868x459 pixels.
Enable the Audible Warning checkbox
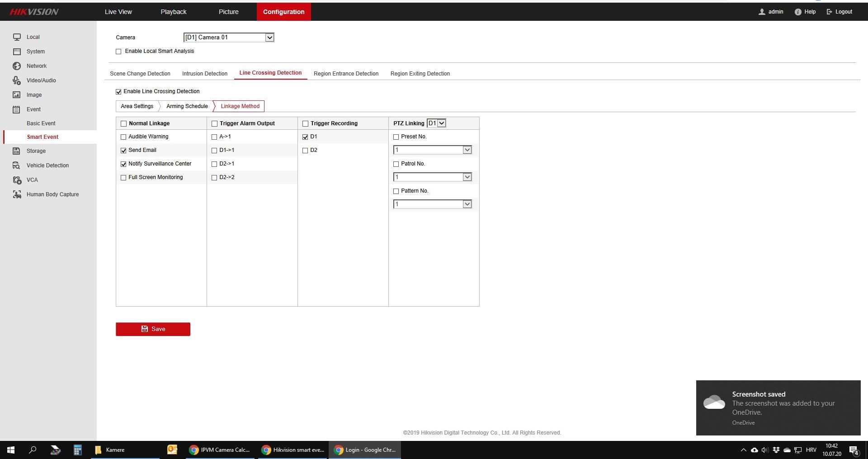(x=123, y=137)
